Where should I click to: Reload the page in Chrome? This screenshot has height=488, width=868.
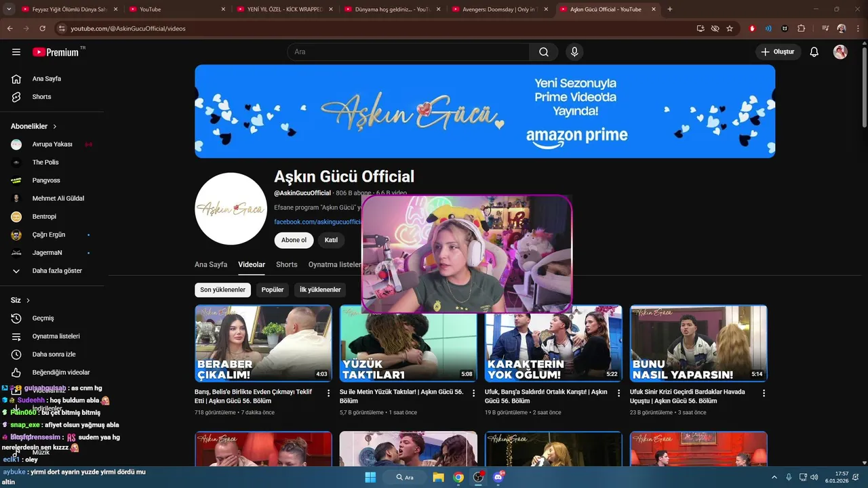[x=42, y=28]
